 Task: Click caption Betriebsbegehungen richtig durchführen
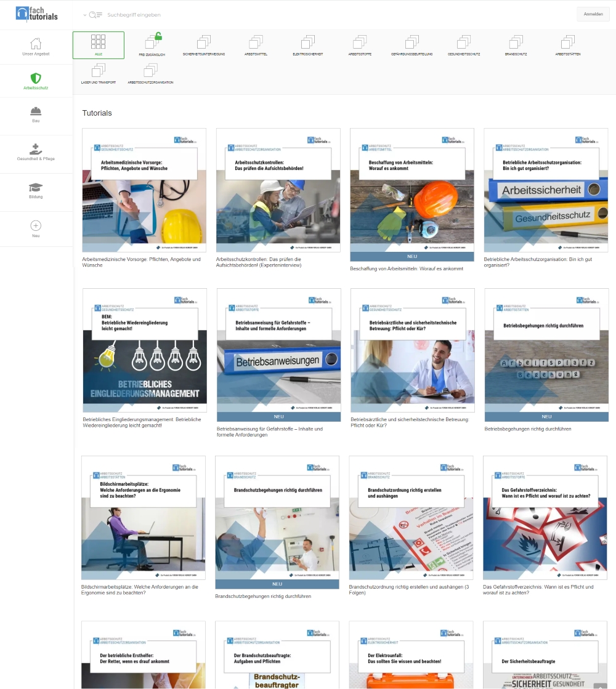tap(528, 429)
